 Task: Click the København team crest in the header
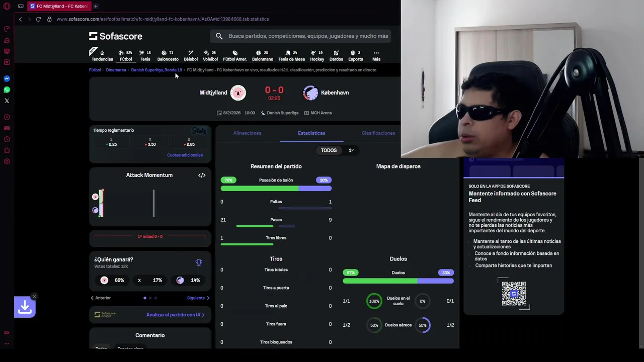tap(310, 93)
